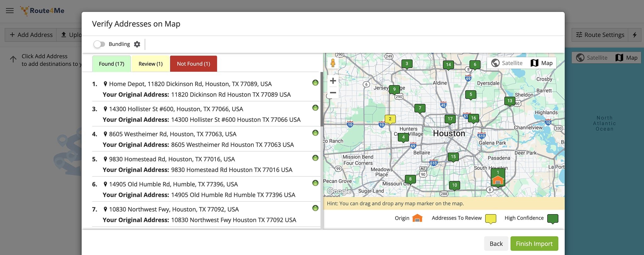Click location pin for 10830 Northwest Fwy
Screen dimensions: 644x255
click(x=105, y=209)
